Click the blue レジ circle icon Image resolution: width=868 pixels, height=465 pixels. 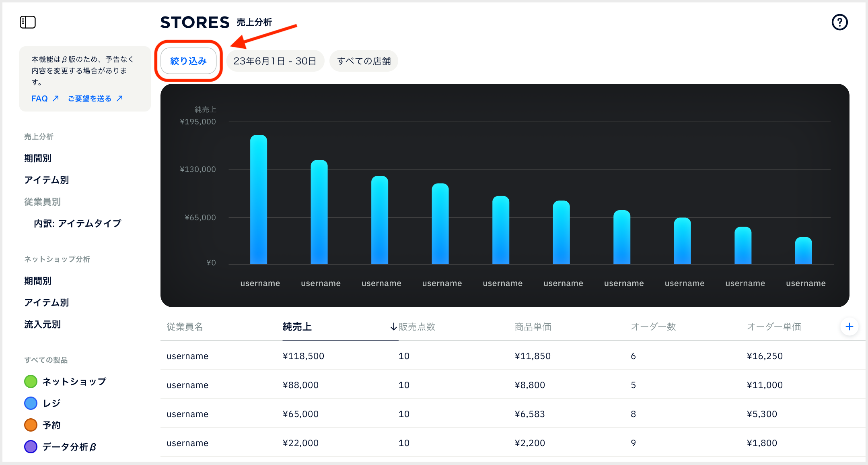tap(31, 403)
